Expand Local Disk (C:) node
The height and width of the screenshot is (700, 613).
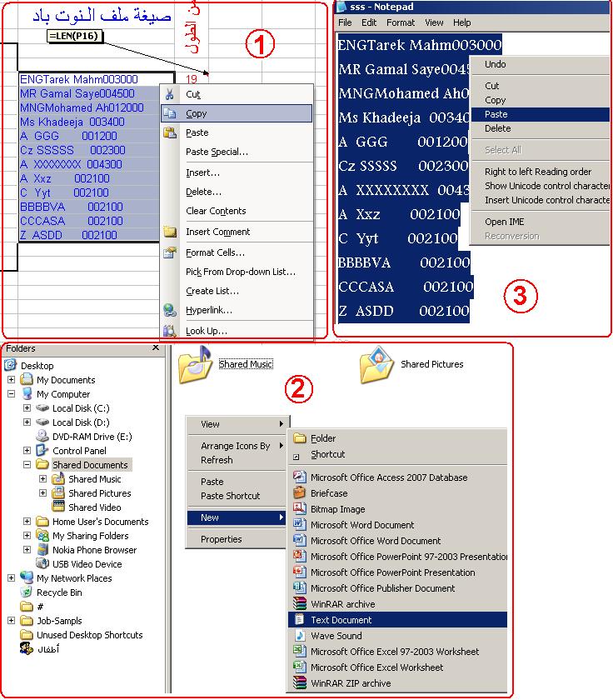point(27,408)
